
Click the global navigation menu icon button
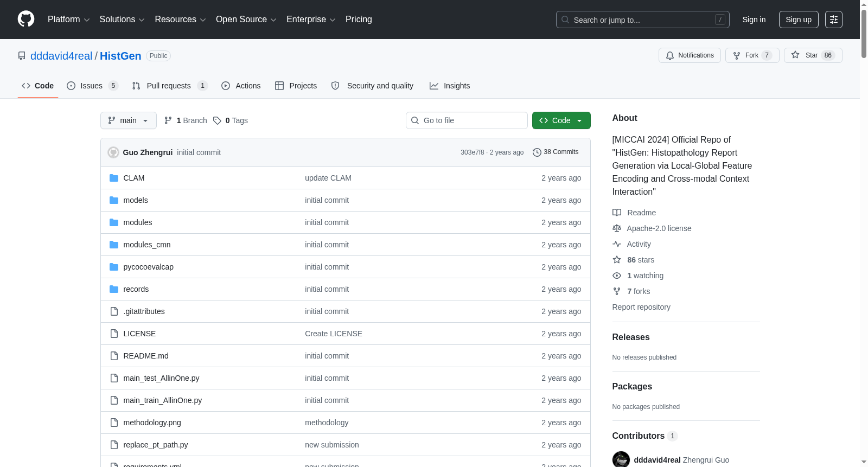click(x=834, y=20)
